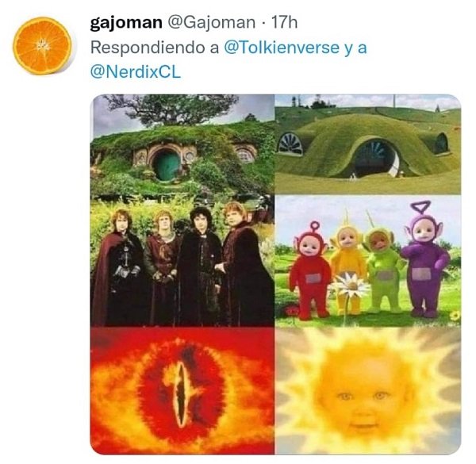Viewport: 476px width, 464px height.
Task: Click the purple Teletubby with triangle antenna
Action: [x=425, y=259]
